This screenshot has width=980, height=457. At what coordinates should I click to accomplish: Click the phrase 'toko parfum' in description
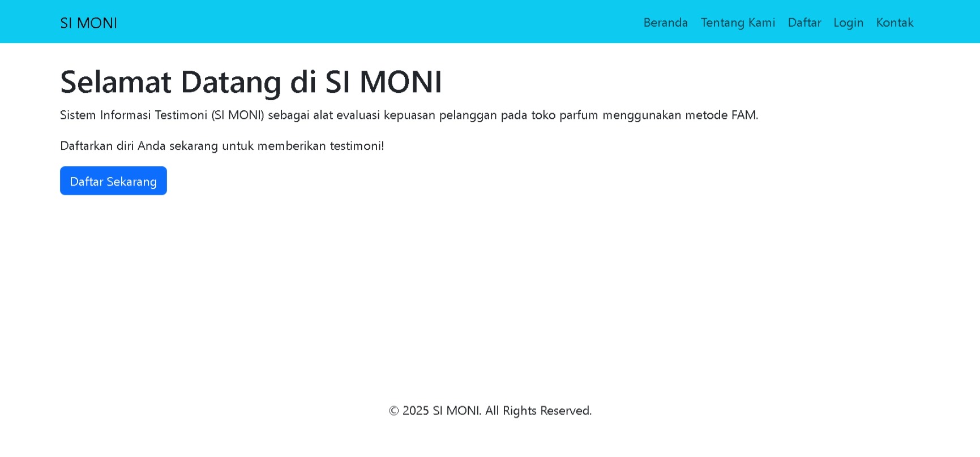(x=564, y=115)
